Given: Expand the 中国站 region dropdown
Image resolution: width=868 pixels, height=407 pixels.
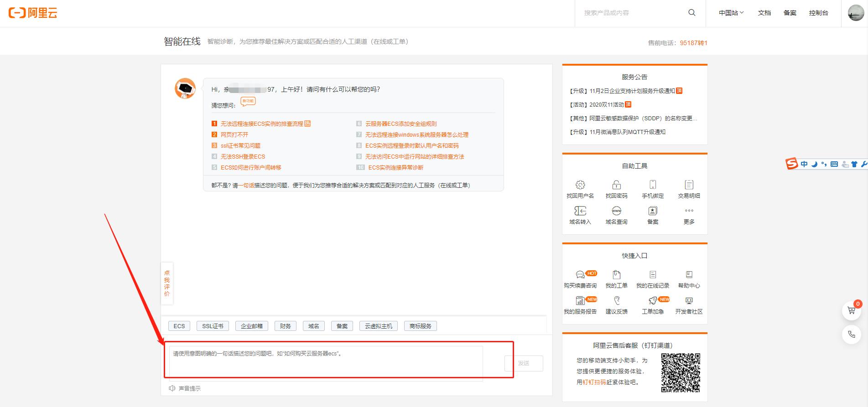Looking at the screenshot, I should (731, 13).
